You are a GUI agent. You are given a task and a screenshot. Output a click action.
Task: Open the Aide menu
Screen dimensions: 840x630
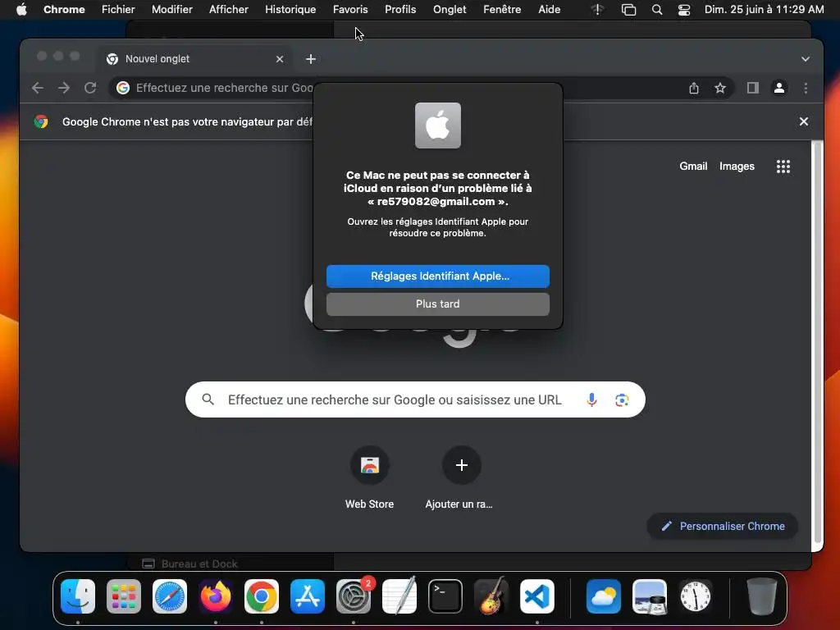(549, 9)
